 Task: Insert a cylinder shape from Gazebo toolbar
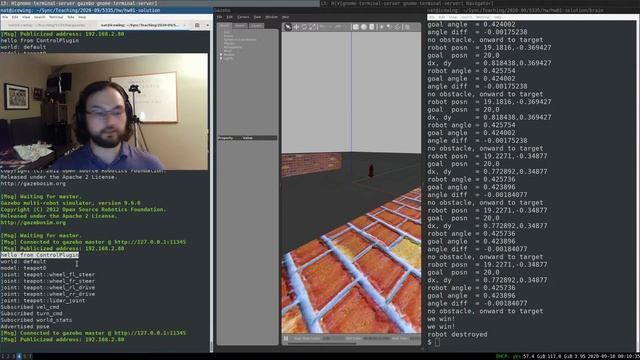pos(371,27)
